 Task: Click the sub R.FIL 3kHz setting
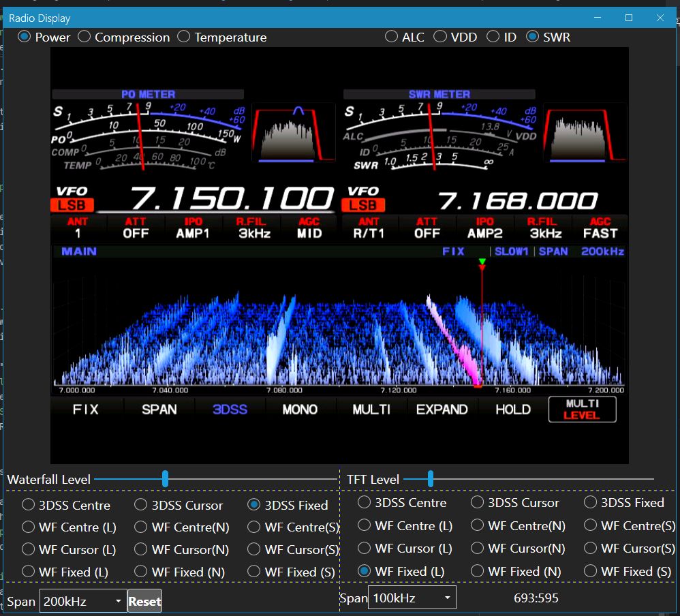[x=543, y=228]
